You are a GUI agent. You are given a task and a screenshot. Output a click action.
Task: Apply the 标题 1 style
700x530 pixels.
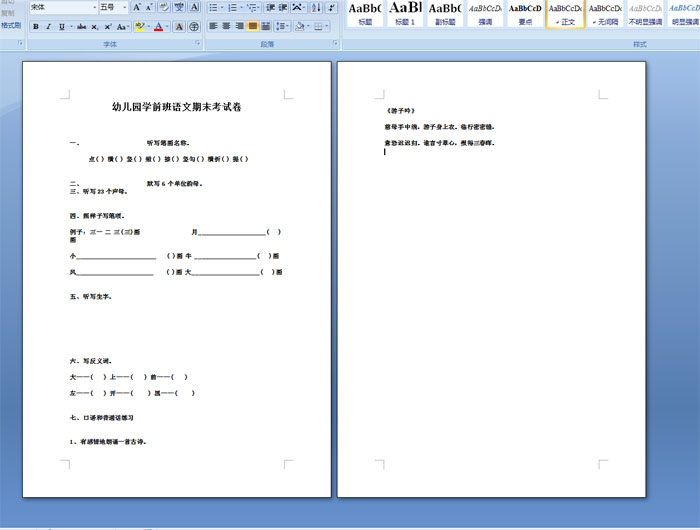tap(405, 14)
